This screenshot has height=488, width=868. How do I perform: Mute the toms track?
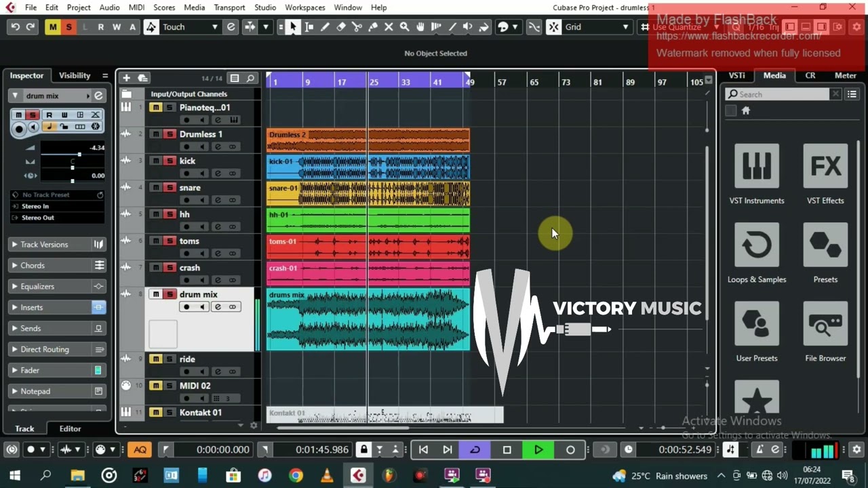tap(156, 241)
